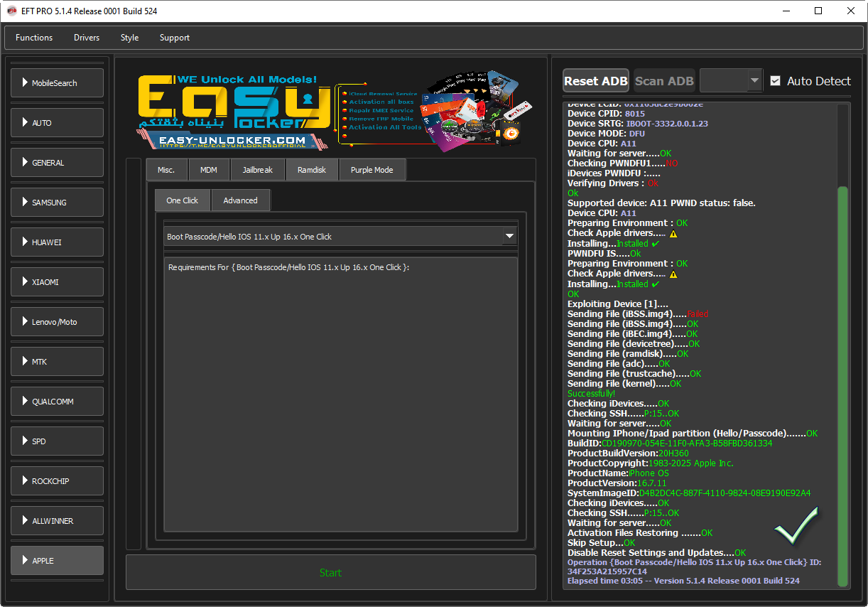Expand the ALLWINNER section
868x607 pixels.
pos(57,521)
